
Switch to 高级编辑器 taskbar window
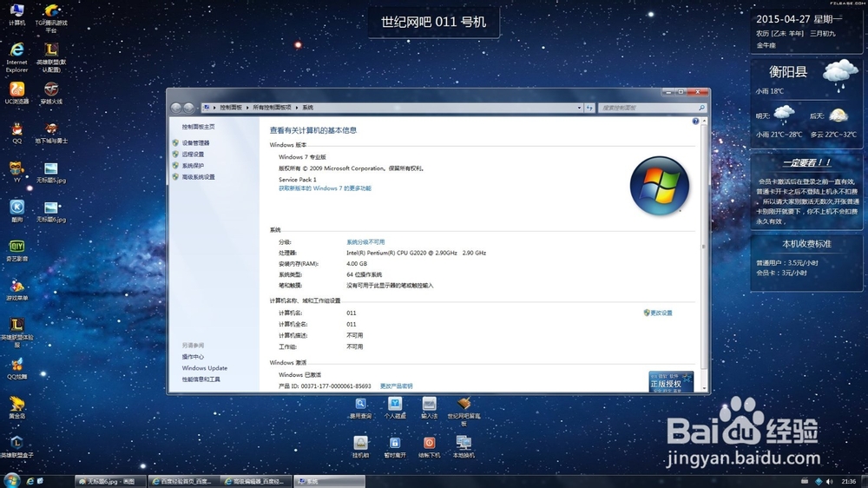tap(257, 481)
